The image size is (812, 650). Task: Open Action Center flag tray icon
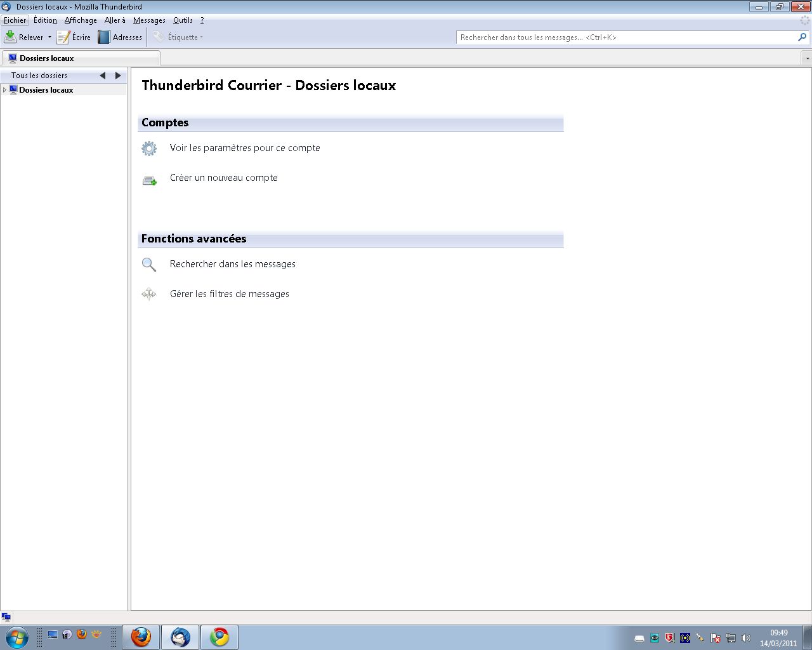[x=716, y=639]
